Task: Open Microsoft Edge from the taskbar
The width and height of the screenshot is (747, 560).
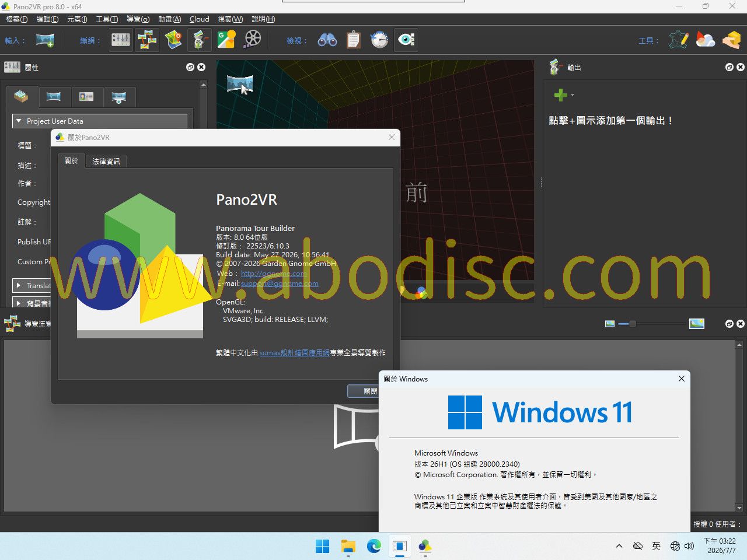Action: pyautogui.click(x=374, y=546)
